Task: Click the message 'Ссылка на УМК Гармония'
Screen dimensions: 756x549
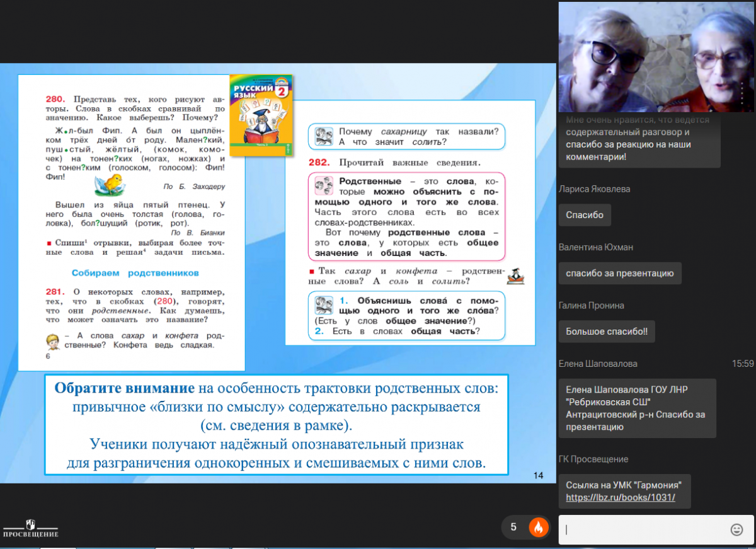Action: (x=625, y=491)
